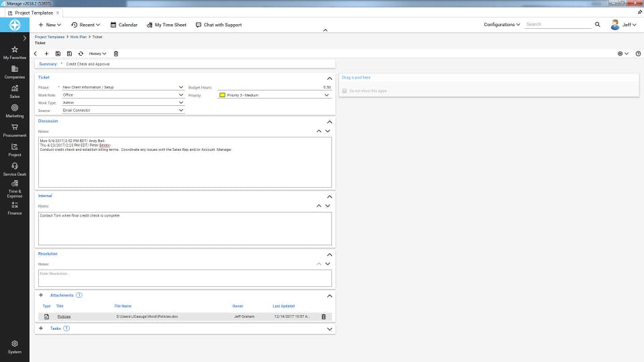Image resolution: width=644 pixels, height=362 pixels.
Task: Click in the Resolution notes text box
Action: pos(185,278)
